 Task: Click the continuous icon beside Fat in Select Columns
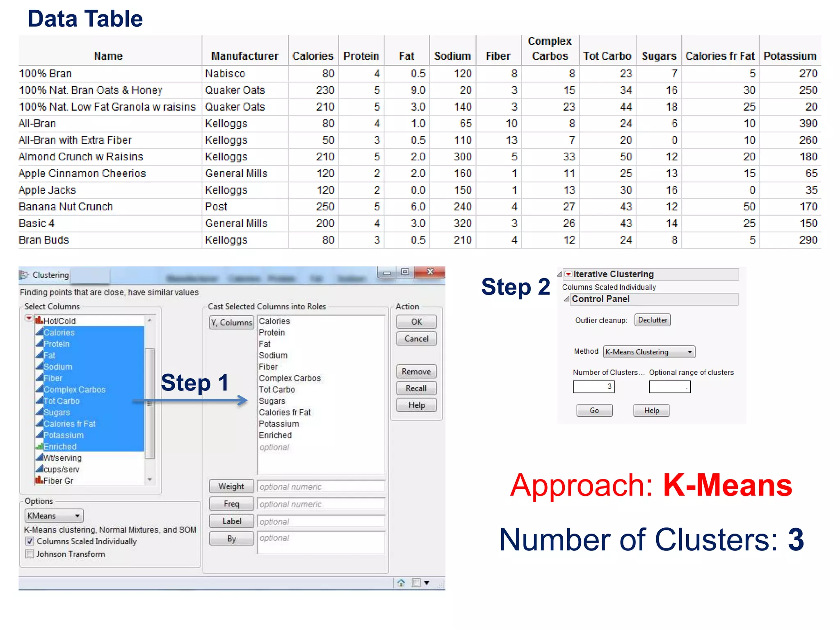(39, 355)
